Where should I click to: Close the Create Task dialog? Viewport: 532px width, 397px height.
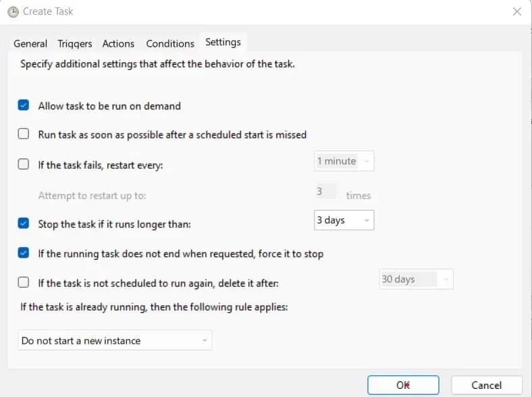click(x=517, y=11)
